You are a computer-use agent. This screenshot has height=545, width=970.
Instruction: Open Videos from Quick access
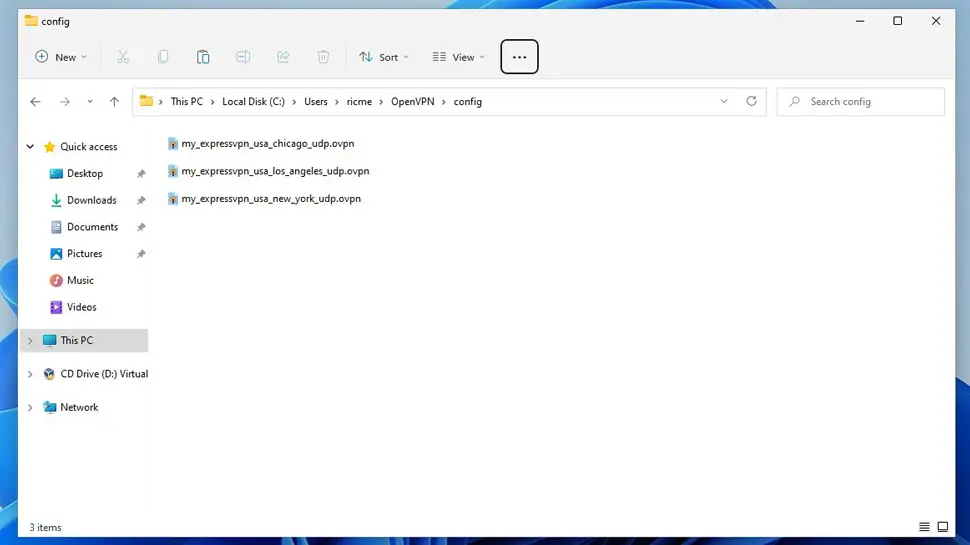[81, 307]
